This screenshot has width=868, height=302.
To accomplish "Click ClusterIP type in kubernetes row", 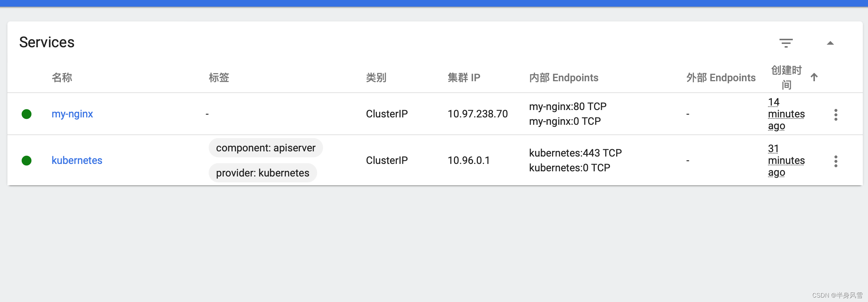I will pyautogui.click(x=387, y=161).
